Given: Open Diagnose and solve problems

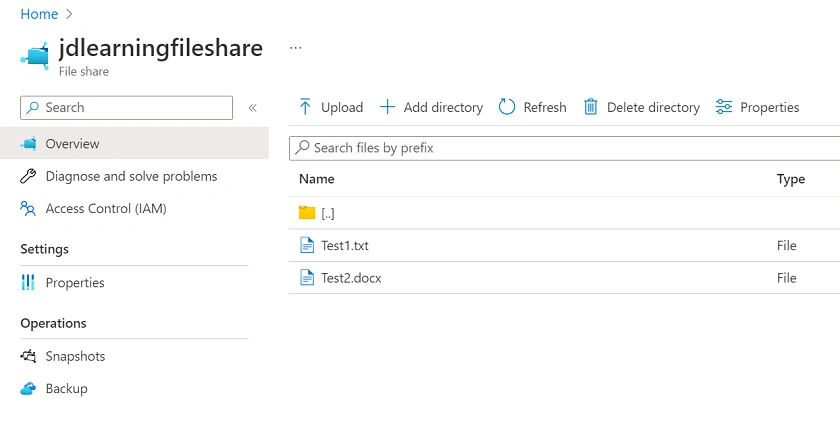Looking at the screenshot, I should (x=131, y=176).
